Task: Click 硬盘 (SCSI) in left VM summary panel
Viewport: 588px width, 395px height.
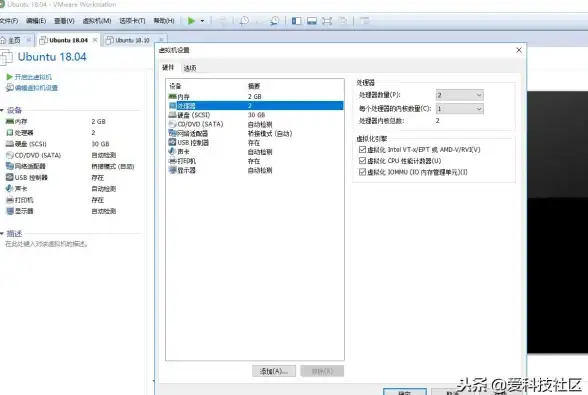Action: point(26,144)
